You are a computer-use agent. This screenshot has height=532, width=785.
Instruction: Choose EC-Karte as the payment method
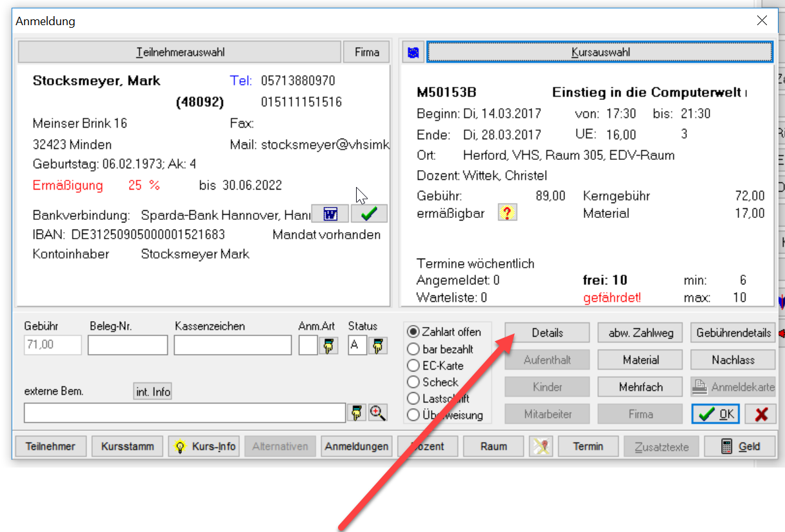413,366
